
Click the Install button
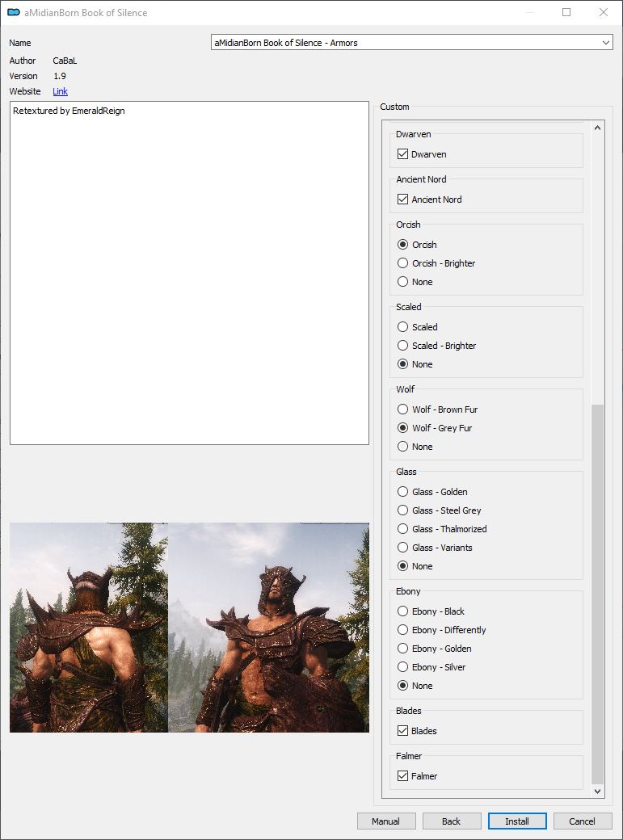point(517,821)
